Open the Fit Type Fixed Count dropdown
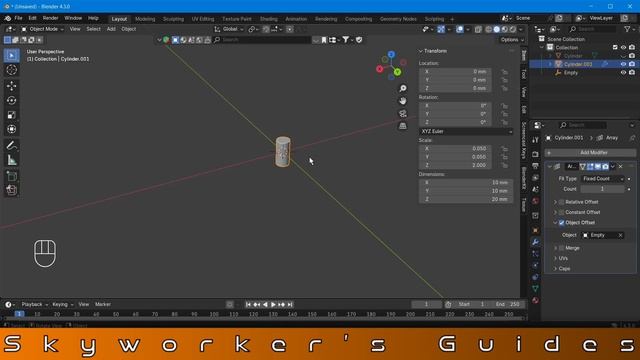This screenshot has width=640, height=360. (x=602, y=179)
